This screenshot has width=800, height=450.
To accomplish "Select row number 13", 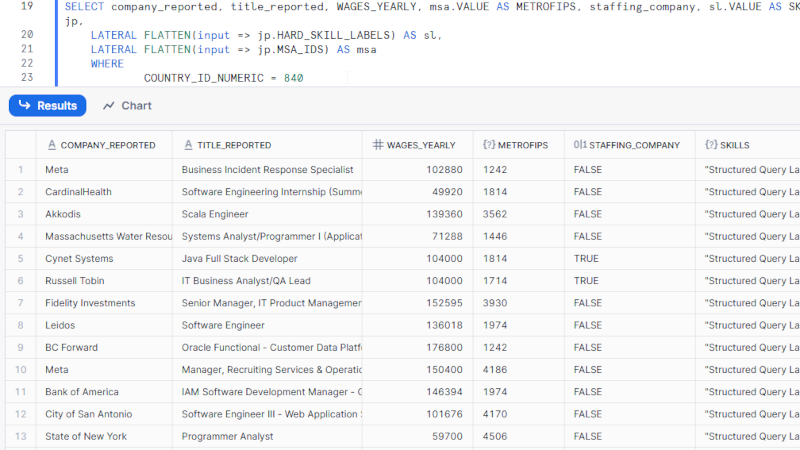I will click(20, 436).
